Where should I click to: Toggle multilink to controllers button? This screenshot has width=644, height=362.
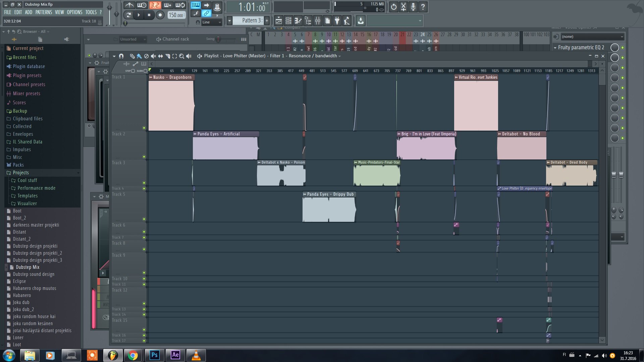pyautogui.click(x=207, y=13)
